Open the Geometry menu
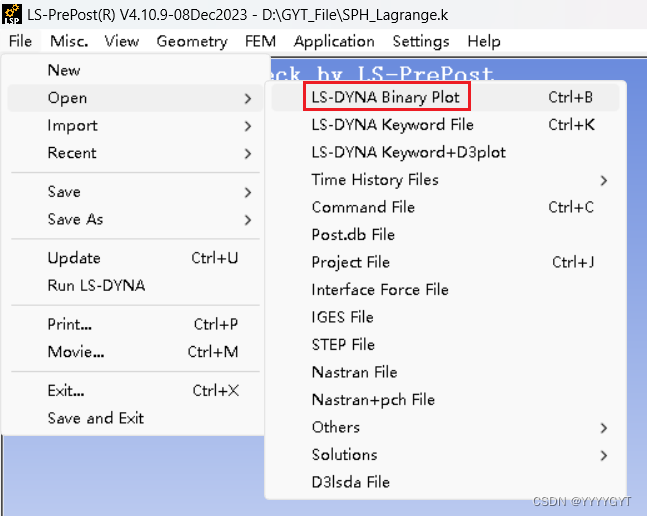Screen dimensions: 647x516 pyautogui.click(x=192, y=41)
